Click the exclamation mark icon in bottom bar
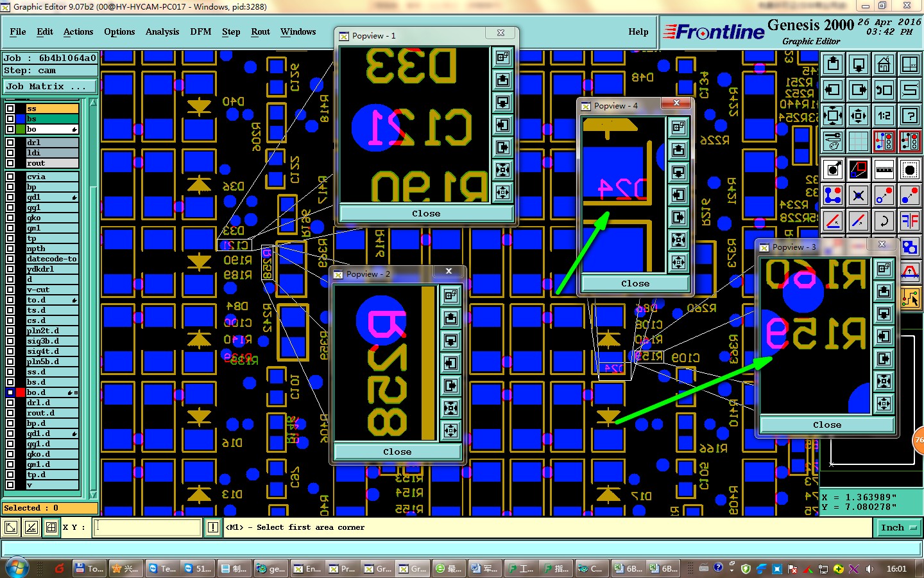This screenshot has height=578, width=924. [212, 527]
